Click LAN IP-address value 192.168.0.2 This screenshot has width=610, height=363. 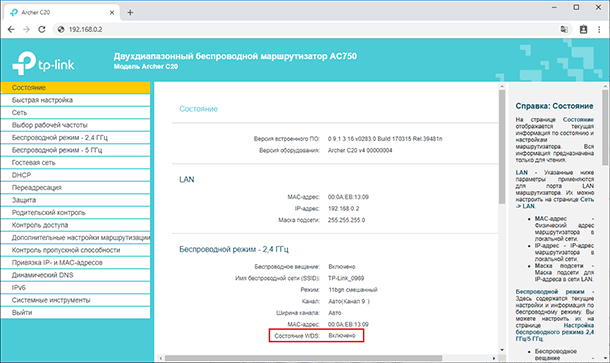[344, 209]
